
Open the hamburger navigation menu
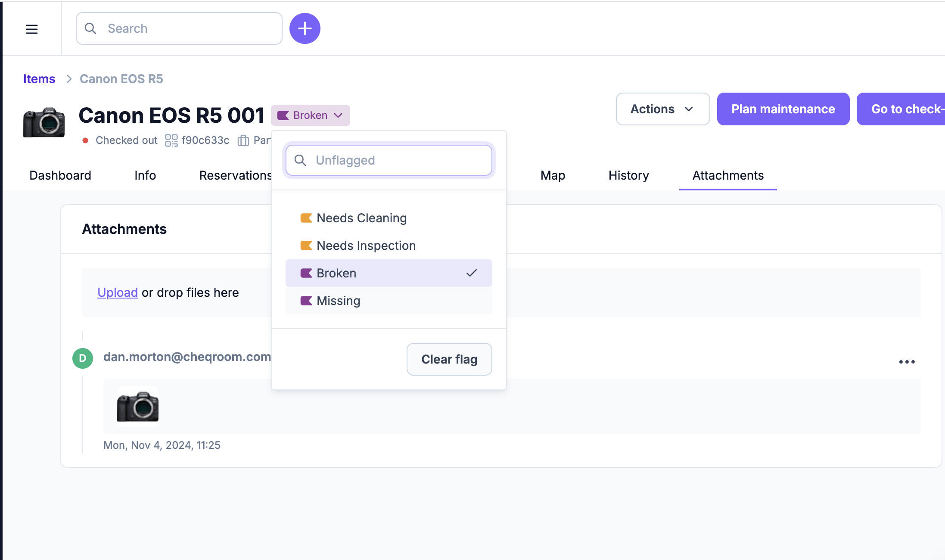[x=32, y=29]
